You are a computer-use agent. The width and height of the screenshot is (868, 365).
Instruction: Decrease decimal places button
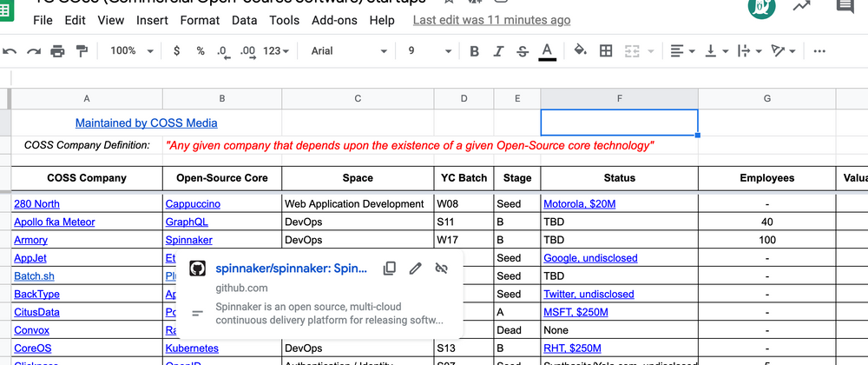pos(223,52)
